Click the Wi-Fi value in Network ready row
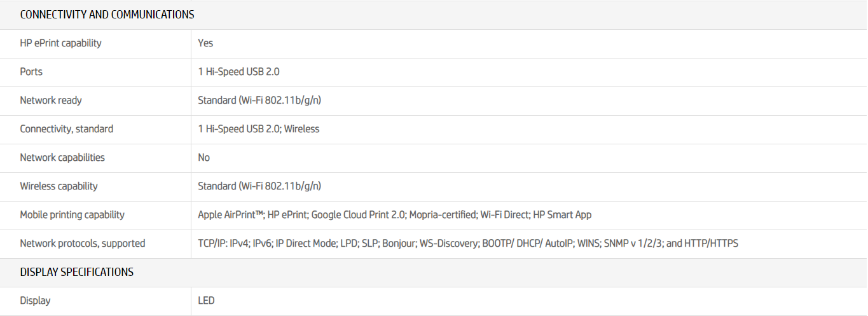Screen dimensions: 868x316 tap(259, 100)
